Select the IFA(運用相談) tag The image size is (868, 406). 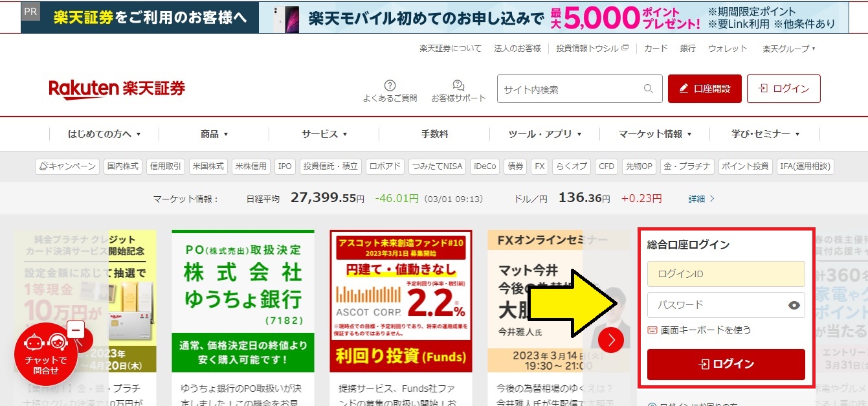click(805, 166)
